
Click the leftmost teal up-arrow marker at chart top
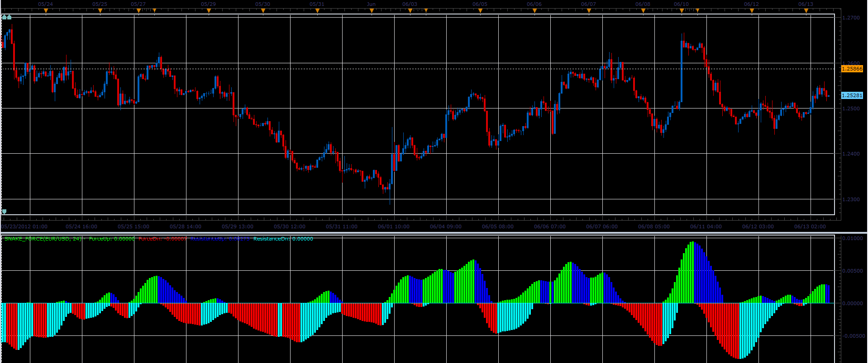click(5, 17)
